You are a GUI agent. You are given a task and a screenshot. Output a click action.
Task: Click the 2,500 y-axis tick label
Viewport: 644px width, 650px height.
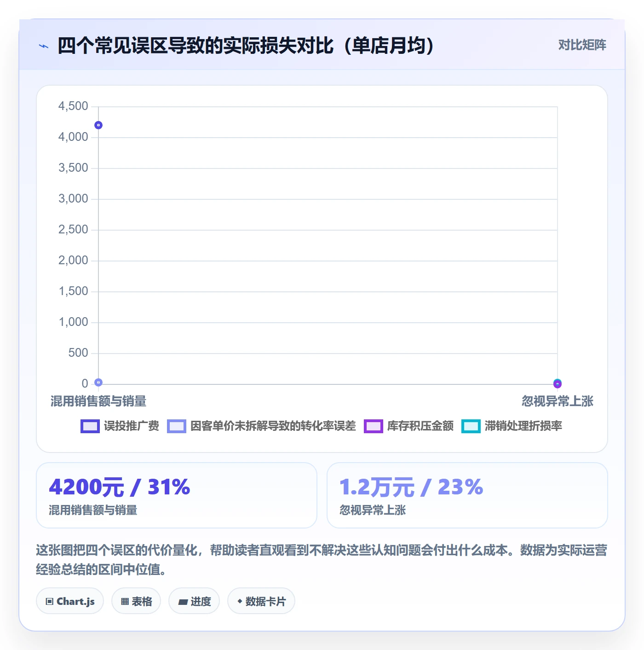[73, 230]
